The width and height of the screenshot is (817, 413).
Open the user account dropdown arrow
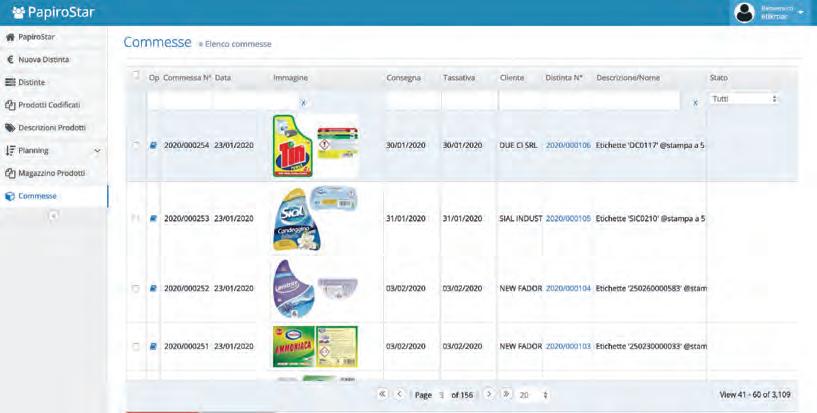800,12
